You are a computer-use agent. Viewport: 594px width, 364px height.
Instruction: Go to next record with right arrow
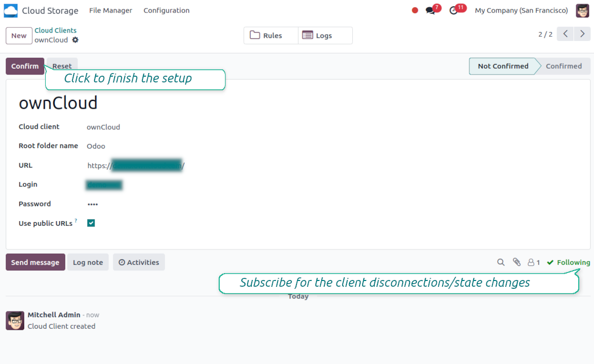pos(582,34)
